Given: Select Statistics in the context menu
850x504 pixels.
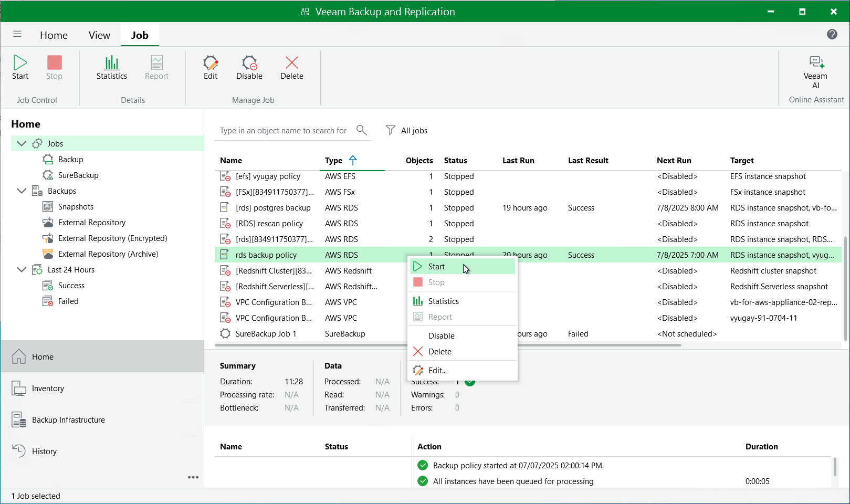Looking at the screenshot, I should [444, 301].
